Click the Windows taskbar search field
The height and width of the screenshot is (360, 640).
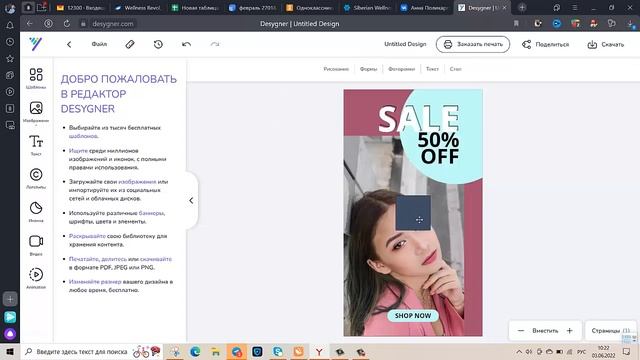pos(92,351)
